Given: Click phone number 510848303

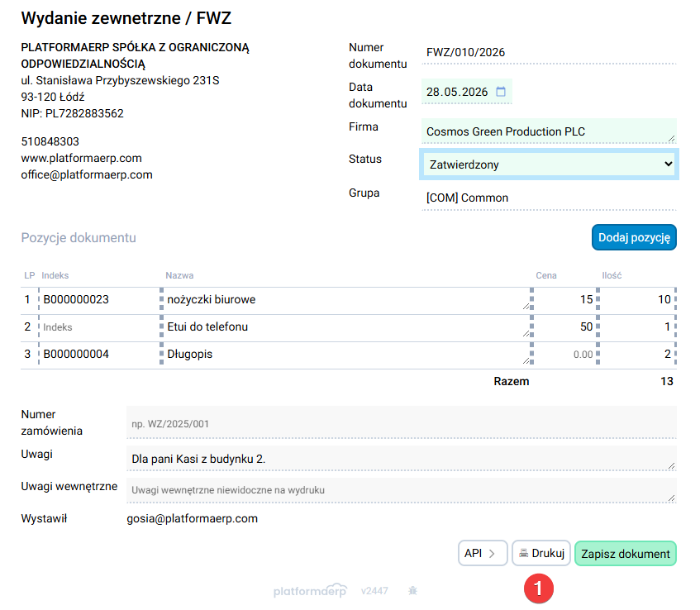Looking at the screenshot, I should point(50,141).
